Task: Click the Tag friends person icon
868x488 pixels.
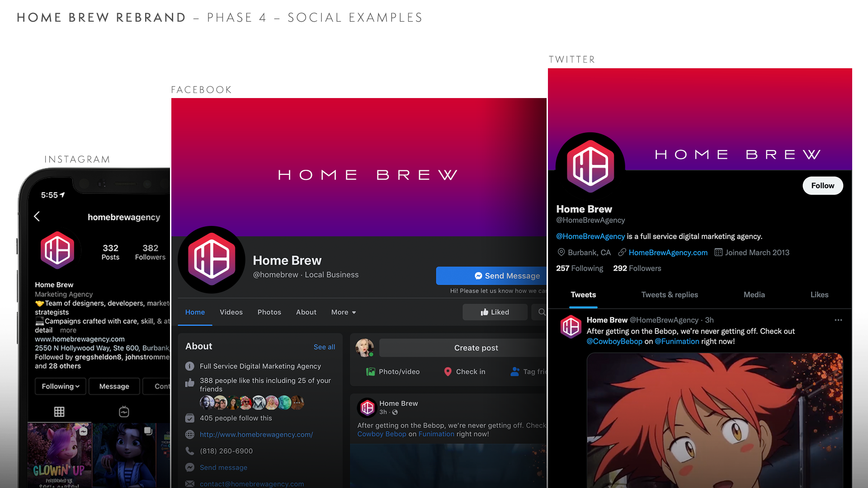Action: coord(514,371)
